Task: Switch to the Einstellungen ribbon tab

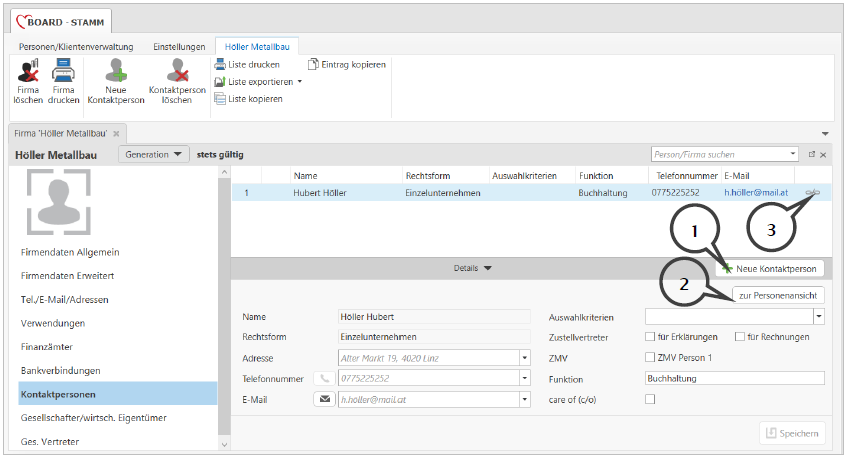Action: pos(179,47)
